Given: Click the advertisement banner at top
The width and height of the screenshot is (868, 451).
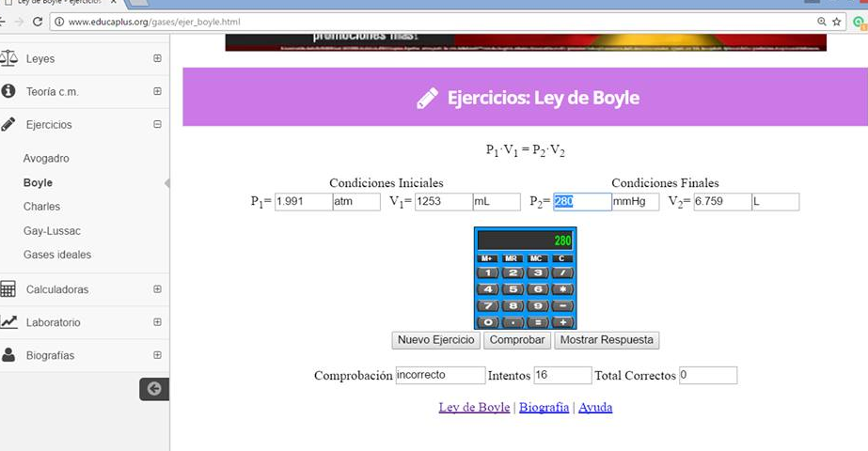Looking at the screenshot, I should click(526, 42).
